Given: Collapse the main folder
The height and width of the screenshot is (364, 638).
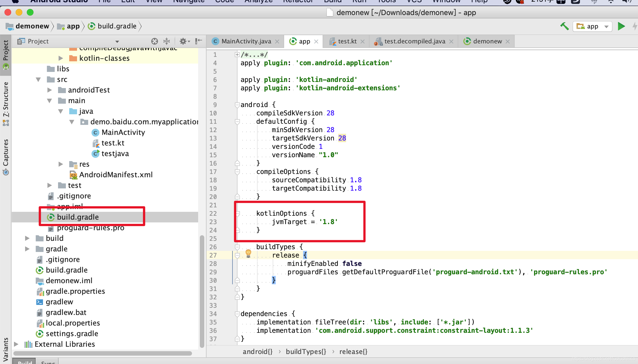Looking at the screenshot, I should [x=50, y=101].
